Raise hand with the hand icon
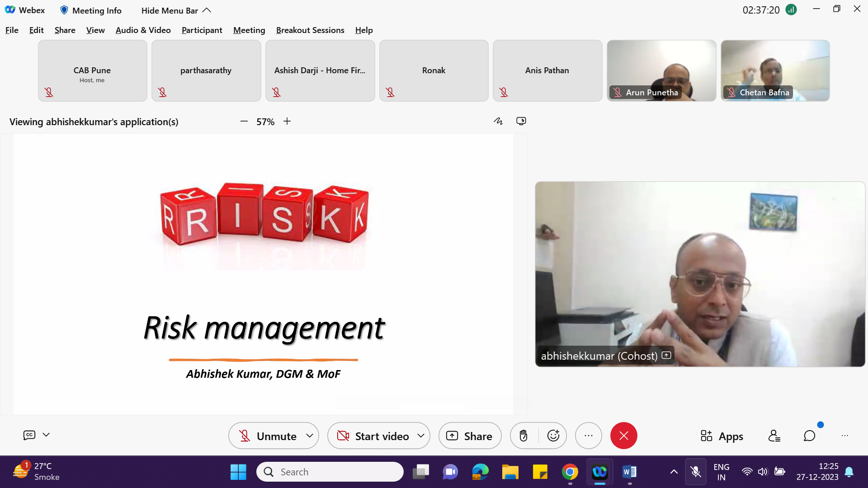868x488 pixels. [x=524, y=436]
